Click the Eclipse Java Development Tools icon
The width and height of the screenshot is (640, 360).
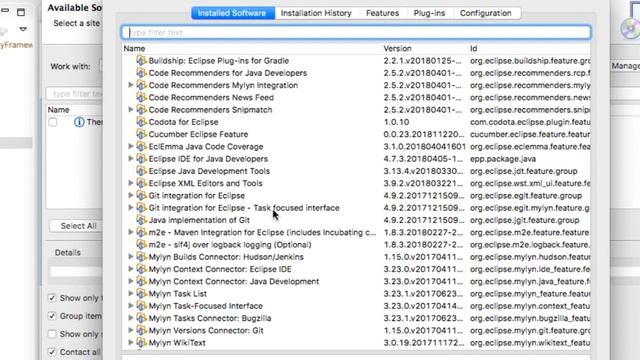coord(141,171)
